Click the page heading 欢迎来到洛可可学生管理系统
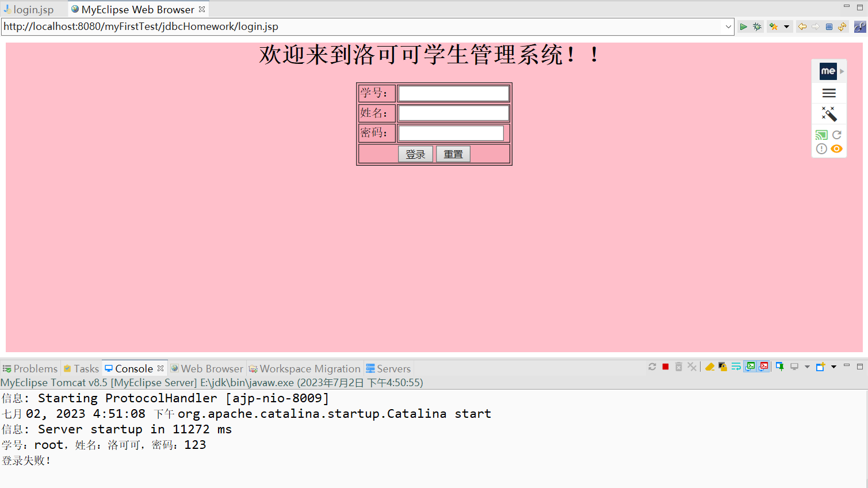Image resolution: width=868 pixels, height=488 pixels. pyautogui.click(x=429, y=55)
